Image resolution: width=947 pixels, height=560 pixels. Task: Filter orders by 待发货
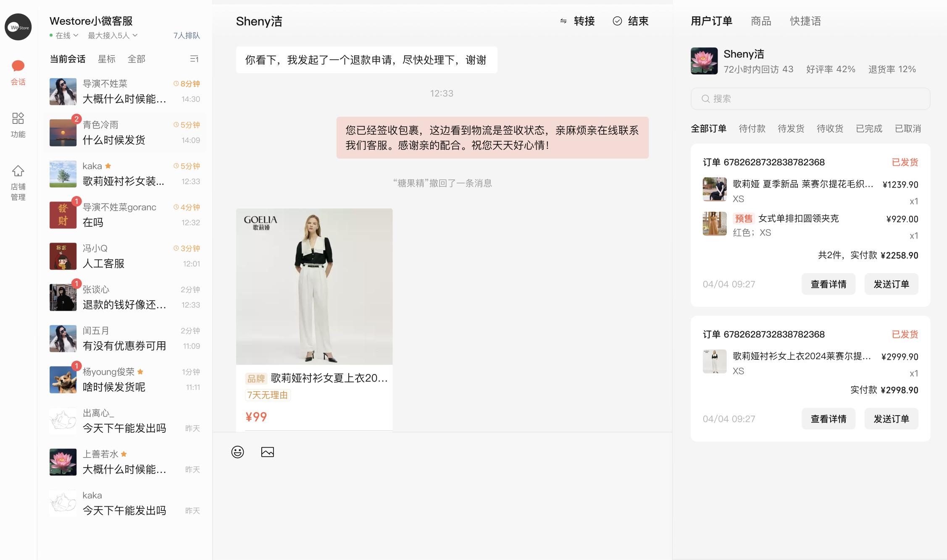tap(791, 128)
